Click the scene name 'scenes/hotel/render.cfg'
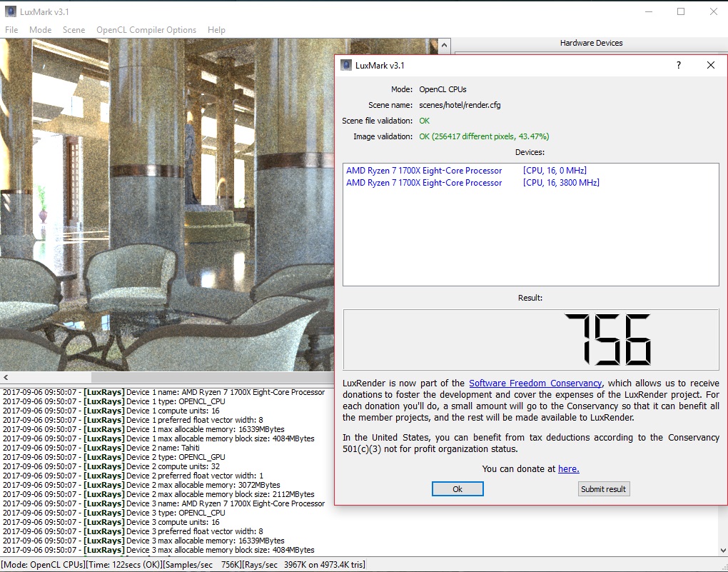 460,105
